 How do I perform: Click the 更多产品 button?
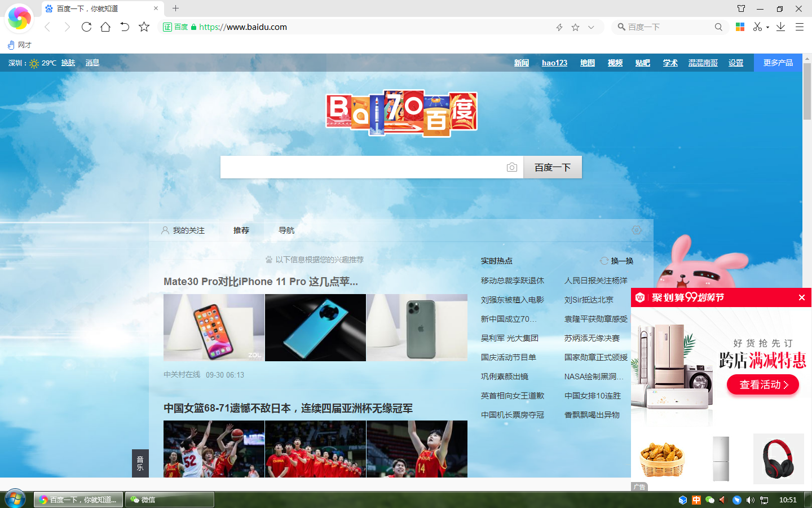click(778, 63)
